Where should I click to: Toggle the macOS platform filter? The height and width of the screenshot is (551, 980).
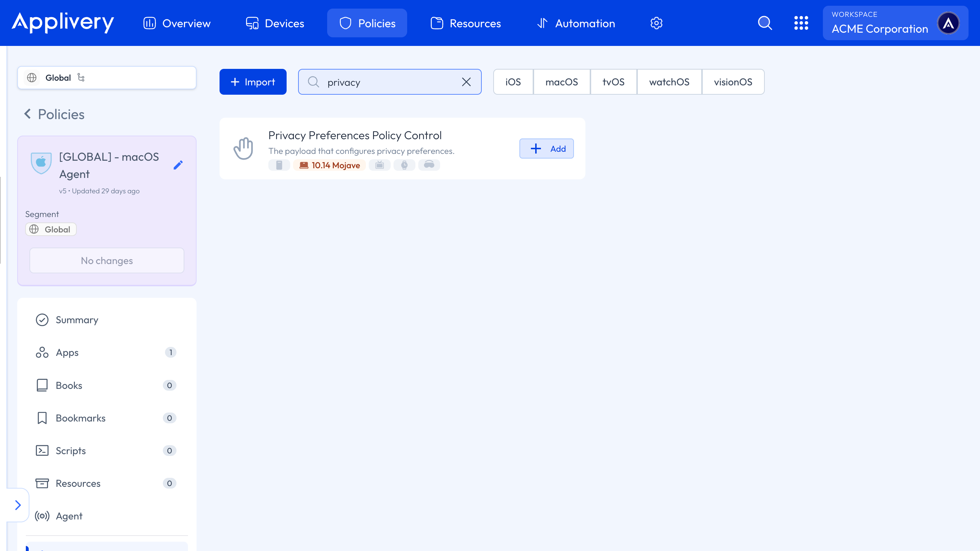coord(562,81)
